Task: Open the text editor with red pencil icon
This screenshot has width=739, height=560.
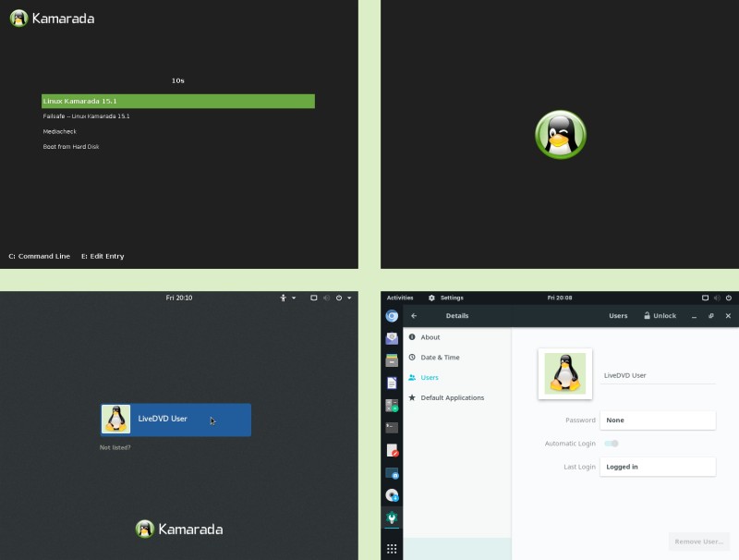Action: click(392, 450)
